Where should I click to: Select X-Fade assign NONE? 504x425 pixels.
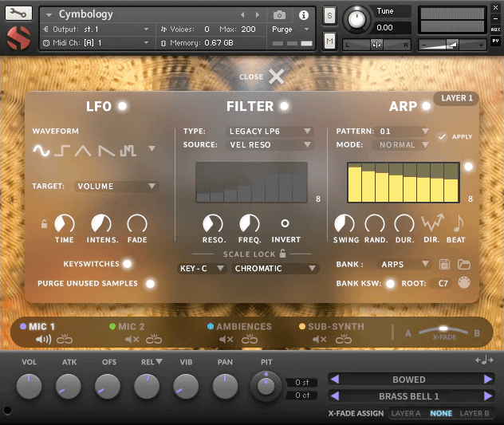441,413
